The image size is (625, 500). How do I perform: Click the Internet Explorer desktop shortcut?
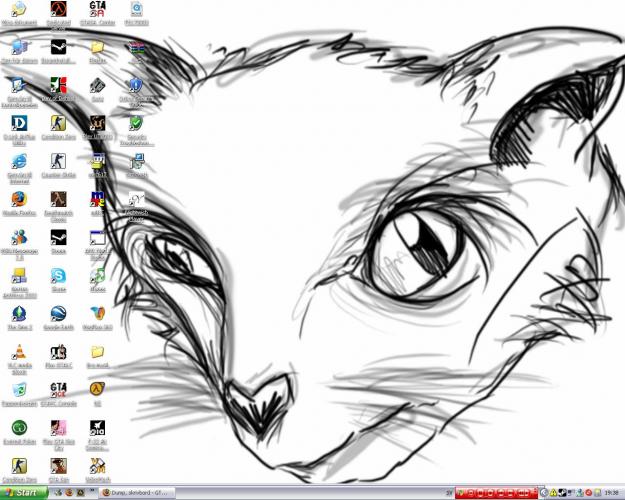(19, 162)
